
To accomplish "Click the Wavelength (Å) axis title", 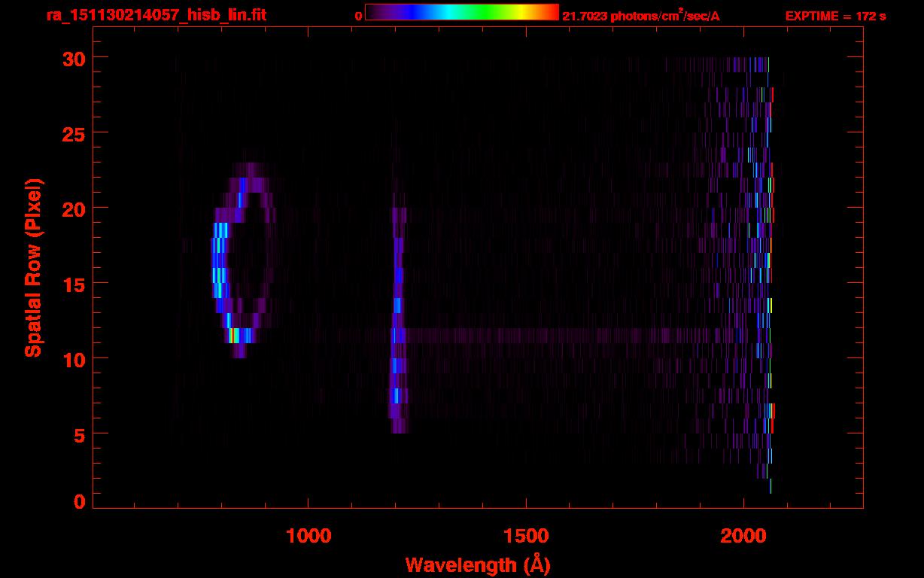I will (x=478, y=564).
